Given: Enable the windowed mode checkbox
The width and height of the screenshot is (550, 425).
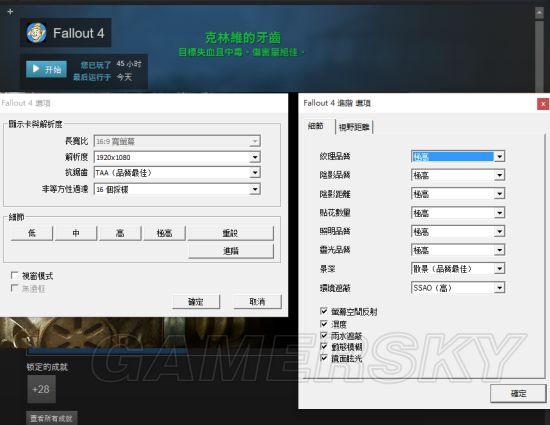Looking at the screenshot, I should [14, 275].
